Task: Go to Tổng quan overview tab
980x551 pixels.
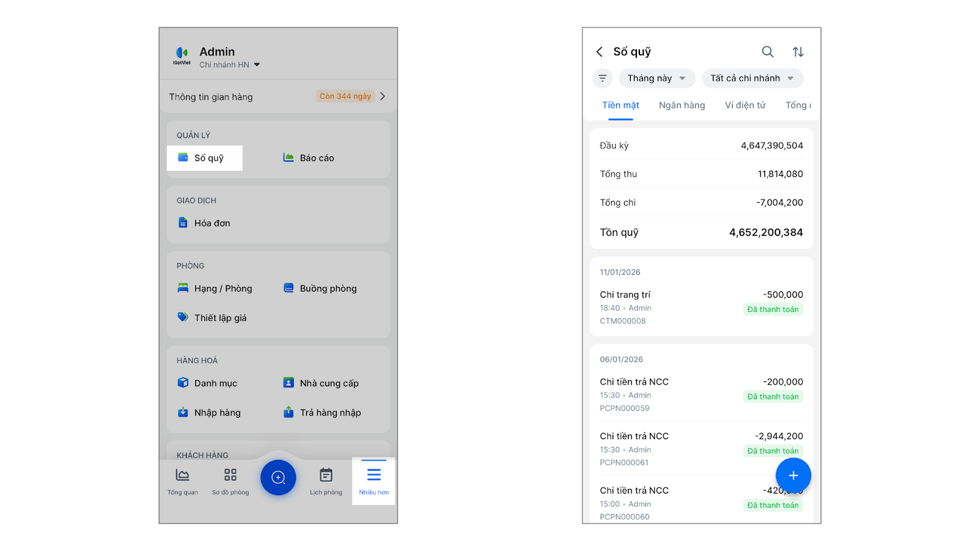Action: (183, 482)
